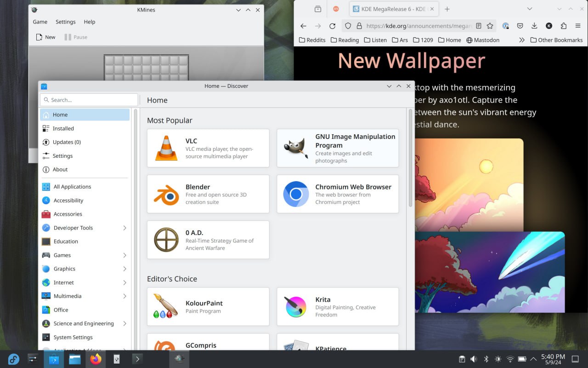The width and height of the screenshot is (588, 368).
Task: Select the Blender application card
Action: tap(208, 194)
